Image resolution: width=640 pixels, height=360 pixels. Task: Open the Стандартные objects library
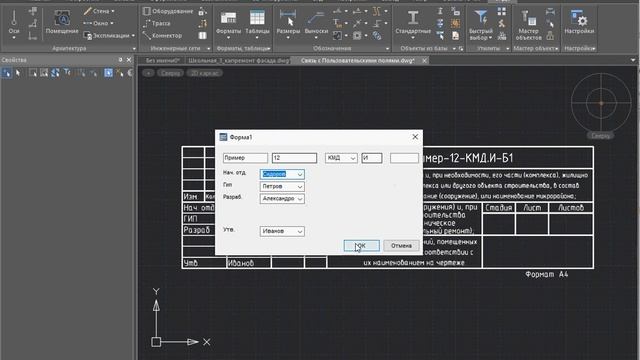click(413, 24)
